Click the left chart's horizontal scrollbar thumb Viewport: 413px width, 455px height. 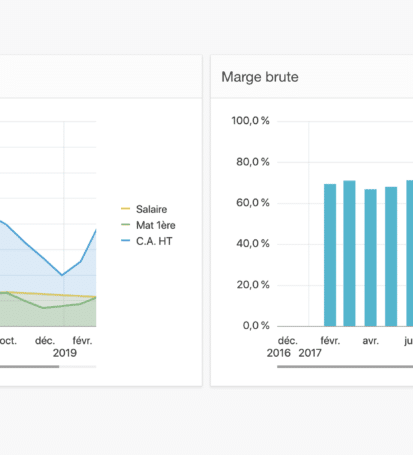pyautogui.click(x=29, y=367)
